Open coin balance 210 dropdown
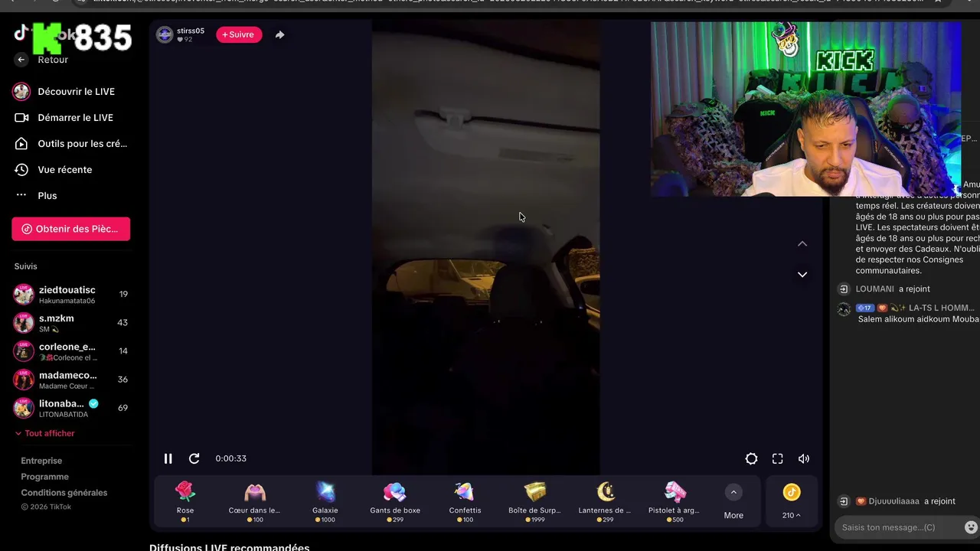 (792, 501)
